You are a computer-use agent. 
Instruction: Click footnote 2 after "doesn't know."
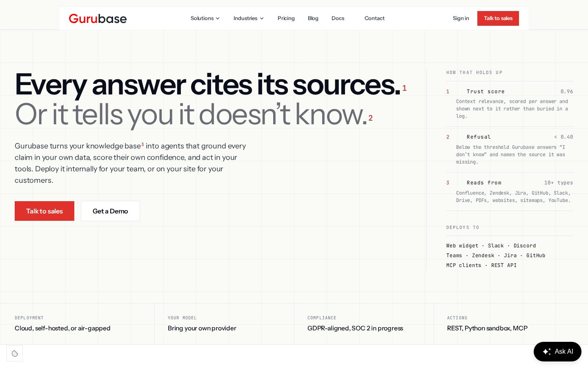370,118
